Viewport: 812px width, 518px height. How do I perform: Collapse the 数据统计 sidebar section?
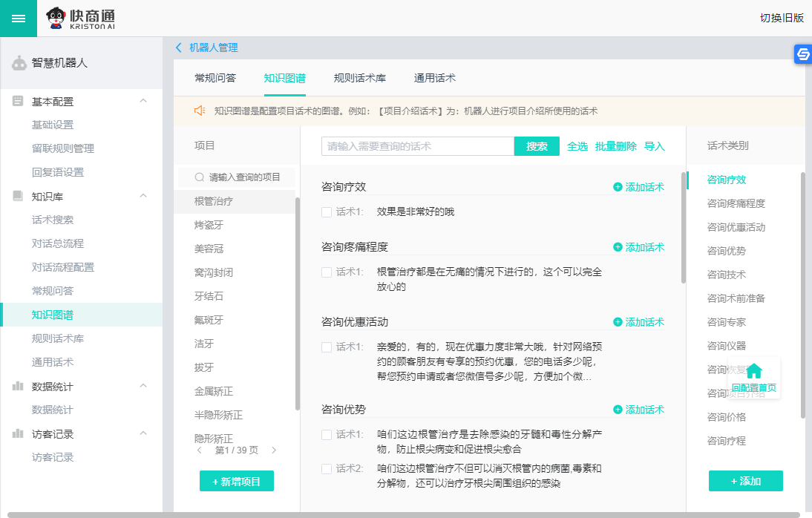[x=143, y=386]
